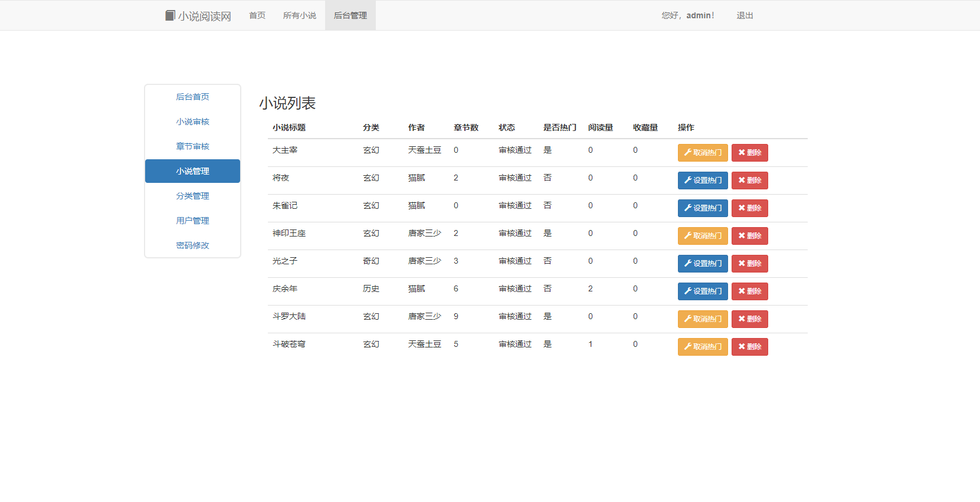Open 用户管理 sidebar item
The image size is (980, 502).
(192, 221)
